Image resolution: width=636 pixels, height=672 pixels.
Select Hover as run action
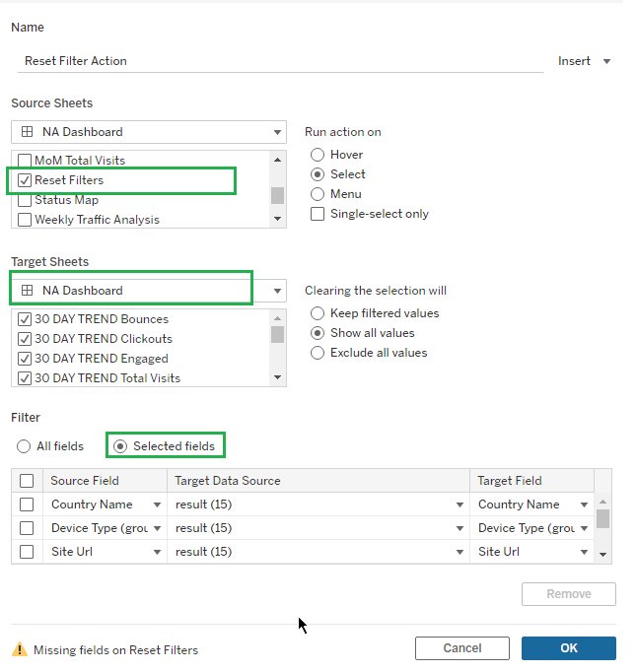coord(318,155)
